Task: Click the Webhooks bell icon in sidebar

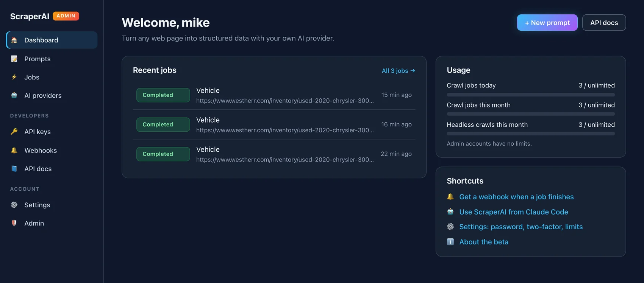Action: click(14, 150)
